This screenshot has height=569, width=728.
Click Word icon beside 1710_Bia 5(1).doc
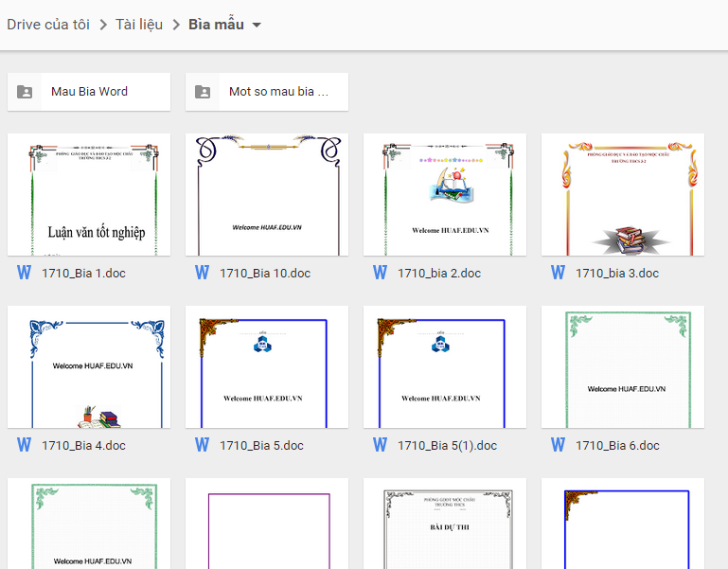tap(380, 445)
